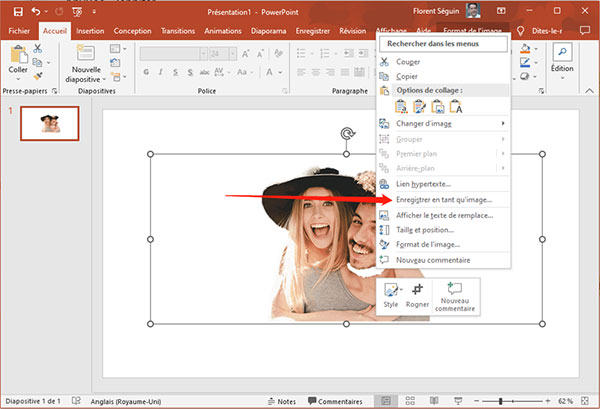Switch to Normal view in the status bar
The image size is (600, 409).
[386, 401]
